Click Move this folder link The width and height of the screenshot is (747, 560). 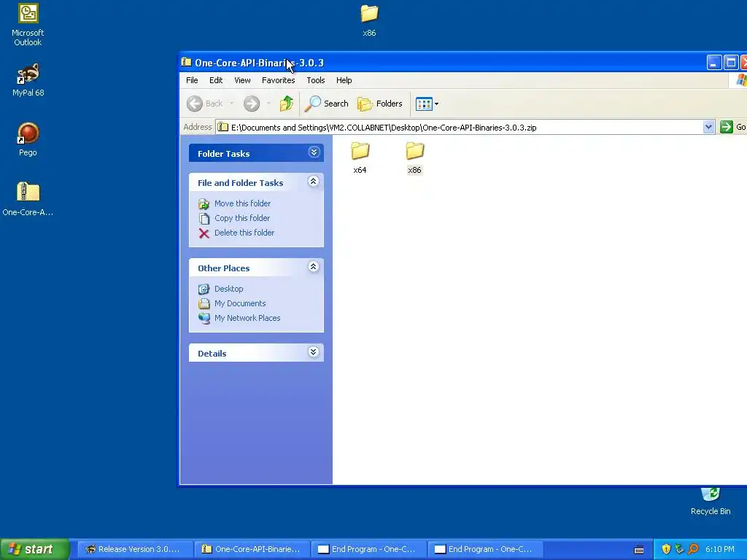(242, 203)
